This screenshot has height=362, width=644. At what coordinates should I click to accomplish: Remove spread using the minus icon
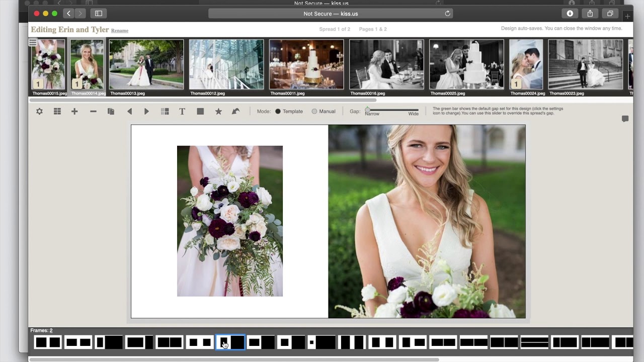coord(93,111)
